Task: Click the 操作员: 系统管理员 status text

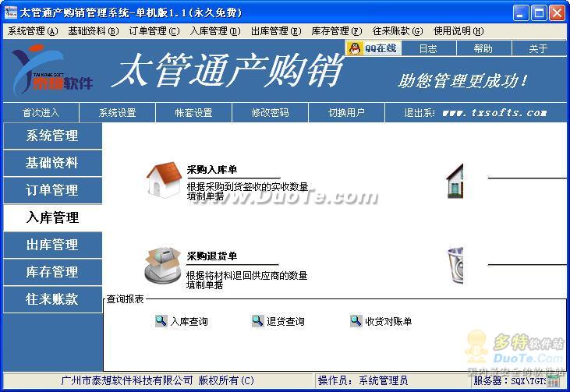Action: [363, 380]
